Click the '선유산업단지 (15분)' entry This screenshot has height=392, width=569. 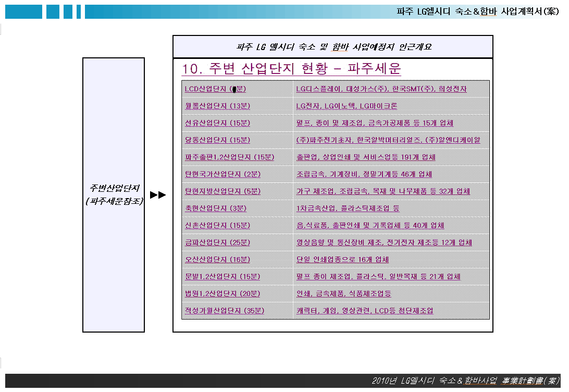217,123
